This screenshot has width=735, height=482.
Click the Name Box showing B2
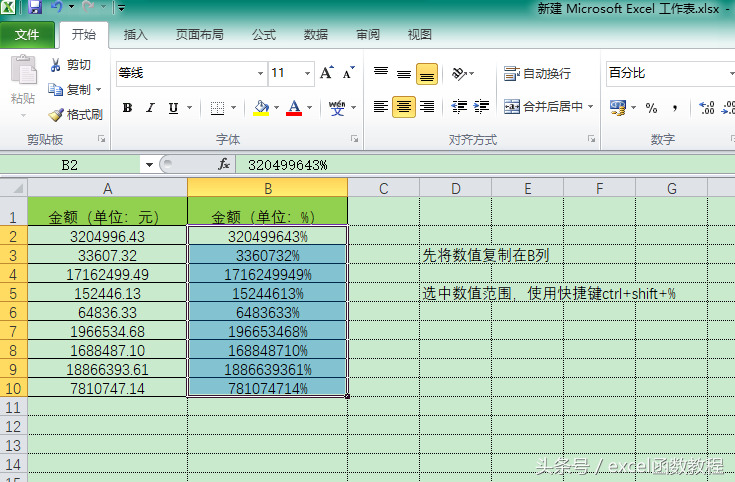(x=70, y=165)
